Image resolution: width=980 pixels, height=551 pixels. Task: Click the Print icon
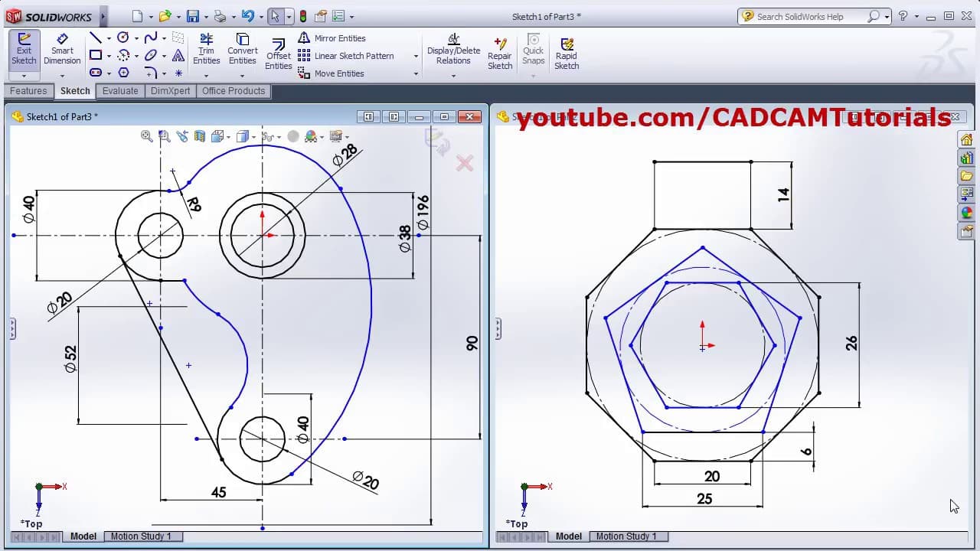220,16
